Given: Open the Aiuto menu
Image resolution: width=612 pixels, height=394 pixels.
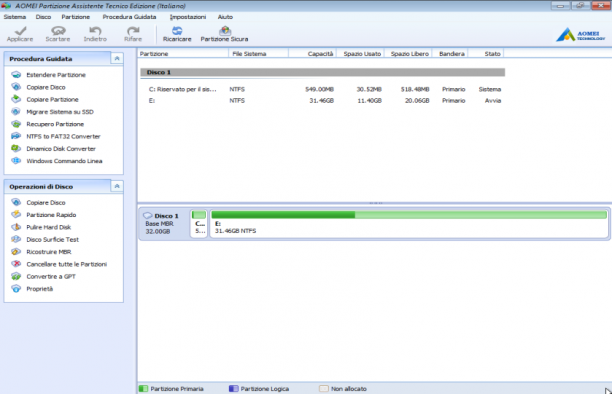Looking at the screenshot, I should click(225, 17).
